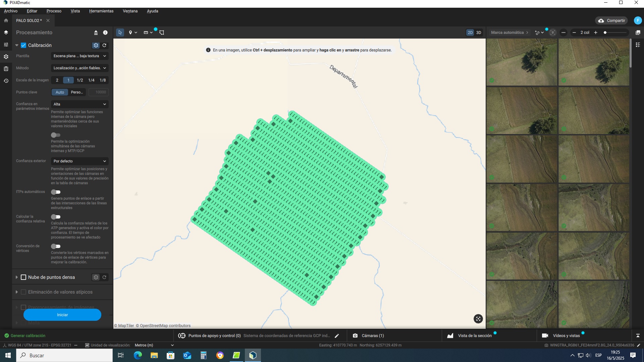Click the map marker tool icon

tap(130, 33)
